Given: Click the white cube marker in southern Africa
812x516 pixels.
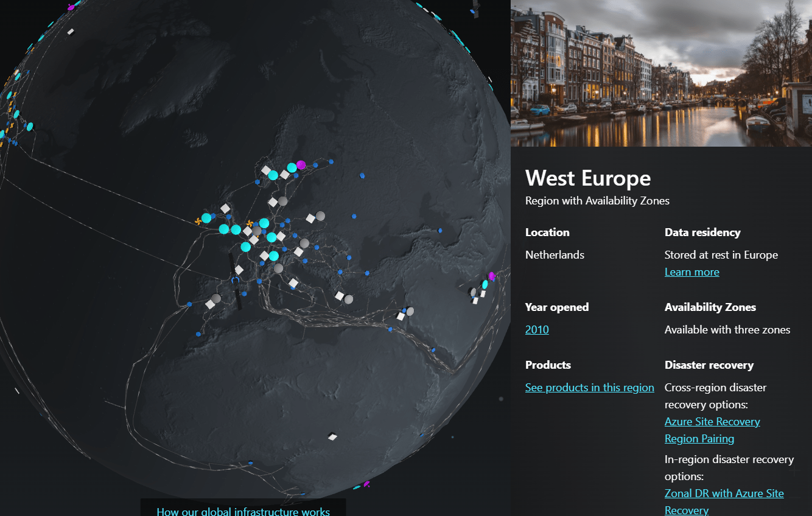Looking at the screenshot, I should [332, 436].
